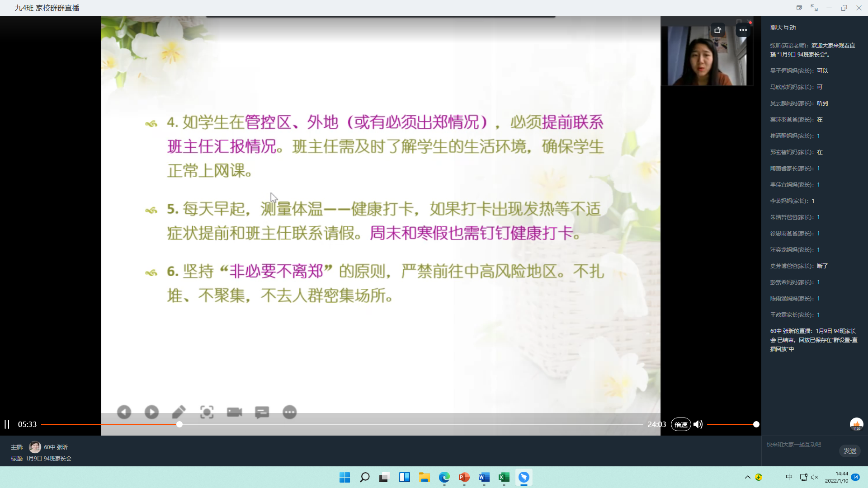Open PowerPoint from the taskbar

pos(464,477)
